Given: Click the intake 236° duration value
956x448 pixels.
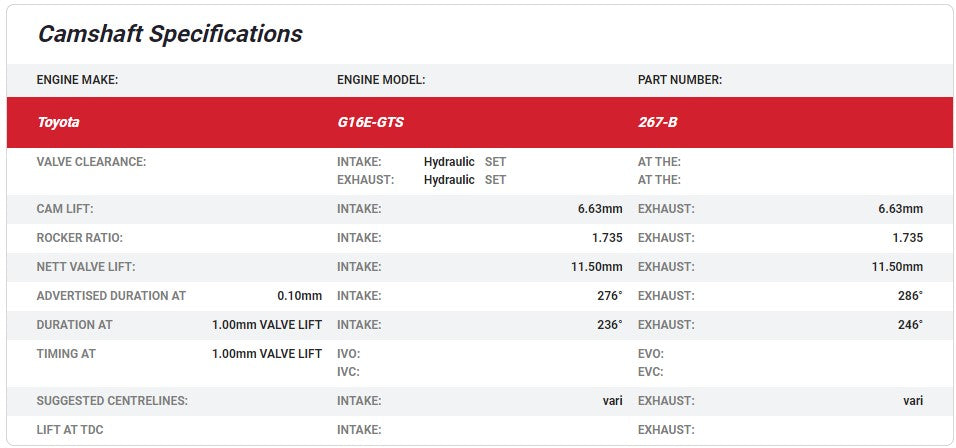Looking at the screenshot, I should click(607, 325).
